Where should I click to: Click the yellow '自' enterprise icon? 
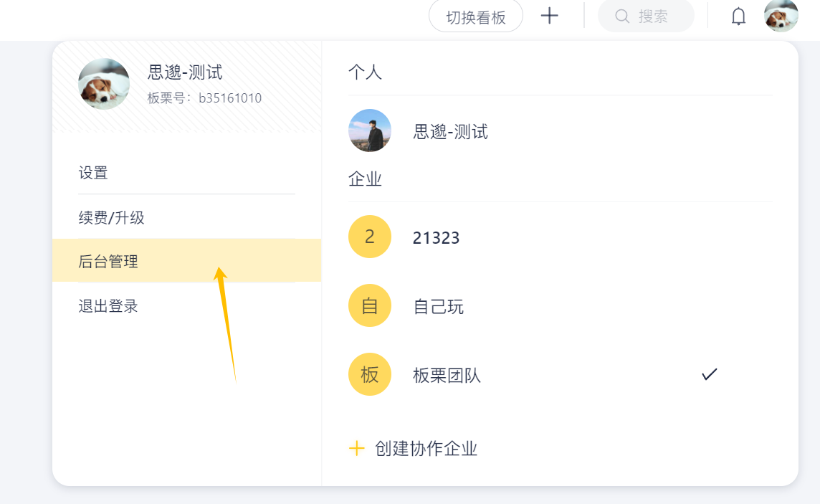(370, 305)
